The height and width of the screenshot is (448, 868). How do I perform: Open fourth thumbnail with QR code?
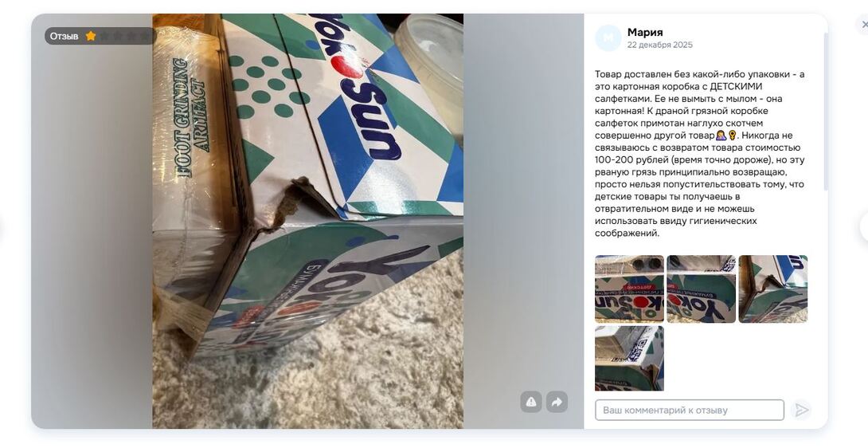click(629, 358)
